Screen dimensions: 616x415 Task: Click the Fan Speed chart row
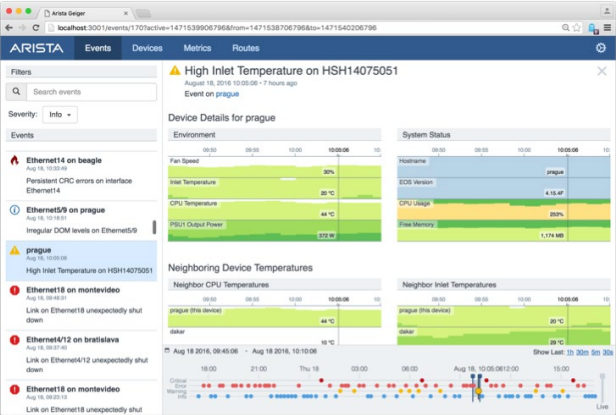tap(275, 167)
